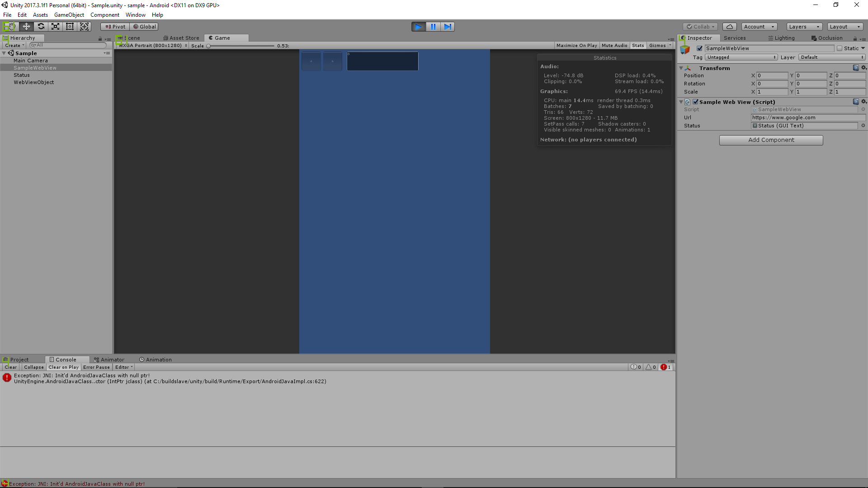Open the Tag dropdown

pos(741,57)
